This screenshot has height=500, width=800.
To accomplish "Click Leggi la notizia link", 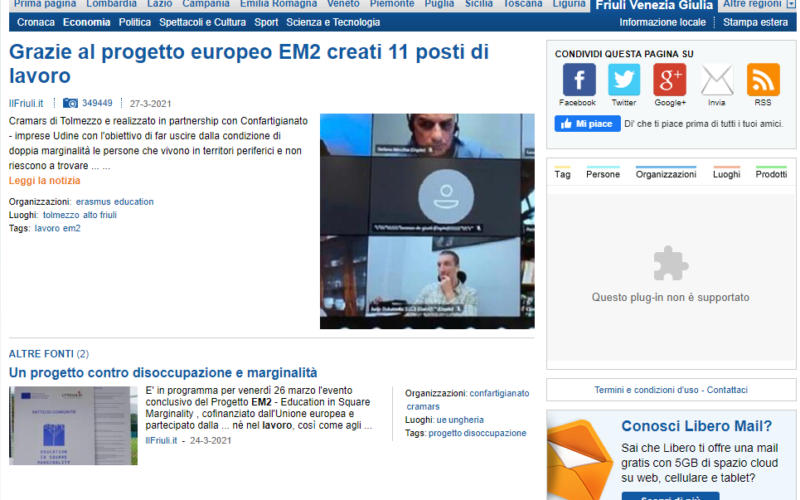I will pyautogui.click(x=44, y=181).
